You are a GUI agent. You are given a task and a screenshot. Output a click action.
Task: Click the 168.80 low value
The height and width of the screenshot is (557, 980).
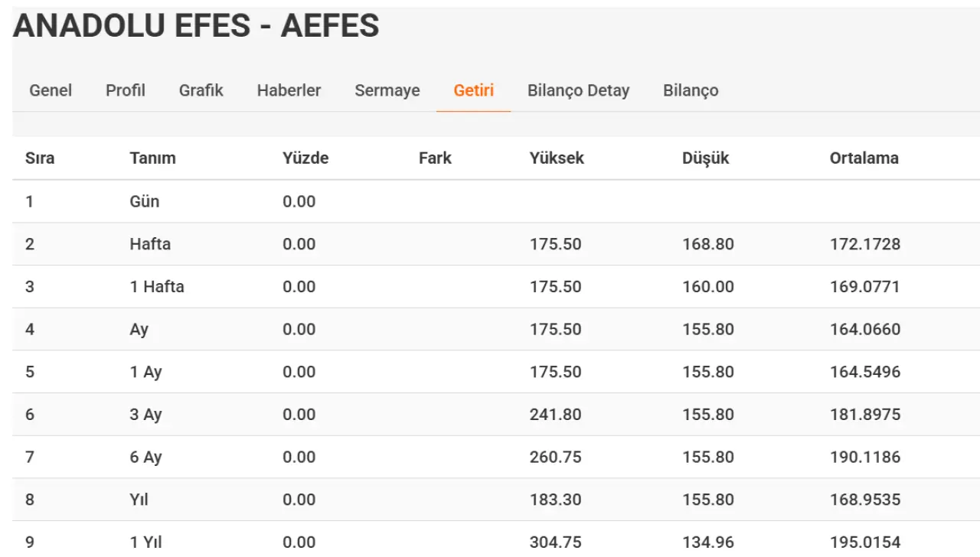point(708,245)
